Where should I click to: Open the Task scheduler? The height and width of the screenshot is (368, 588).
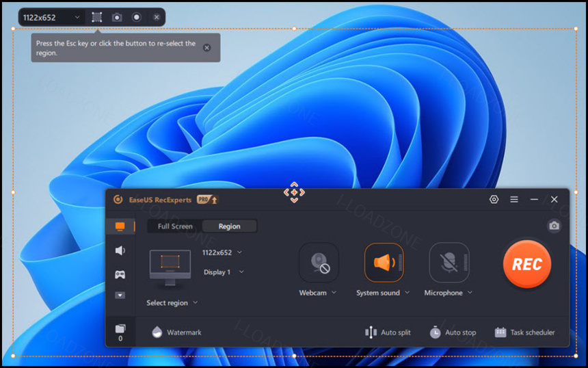pos(524,332)
